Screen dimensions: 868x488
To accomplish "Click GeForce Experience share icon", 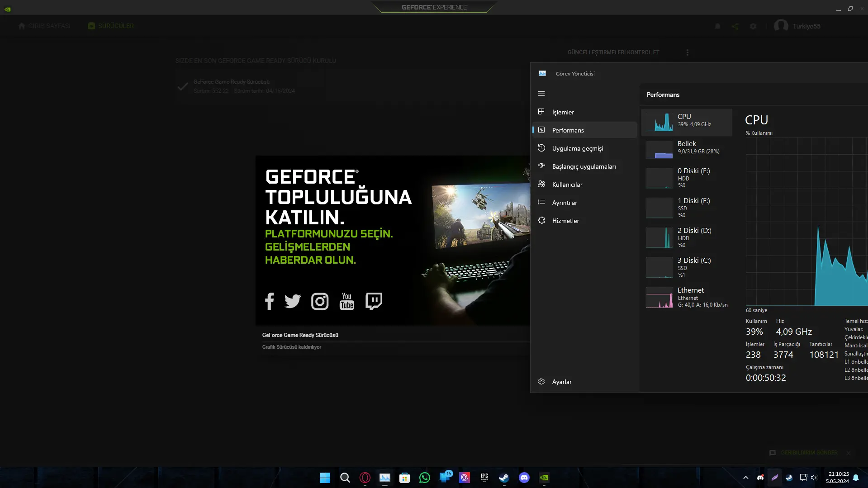I will pyautogui.click(x=735, y=26).
